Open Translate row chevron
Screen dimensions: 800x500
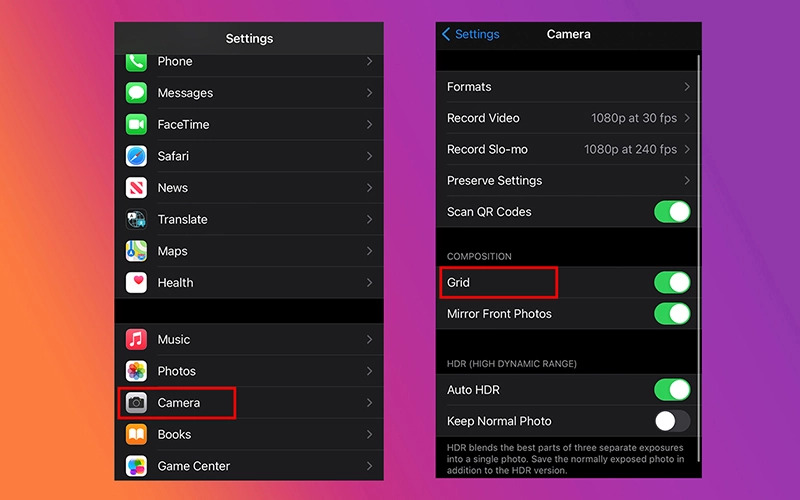369,219
